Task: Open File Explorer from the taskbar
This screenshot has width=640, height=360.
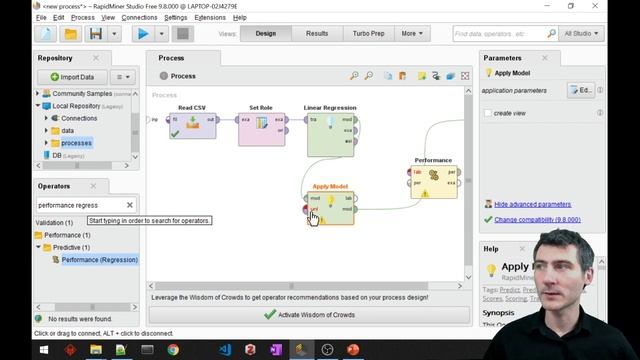Action: (96, 350)
